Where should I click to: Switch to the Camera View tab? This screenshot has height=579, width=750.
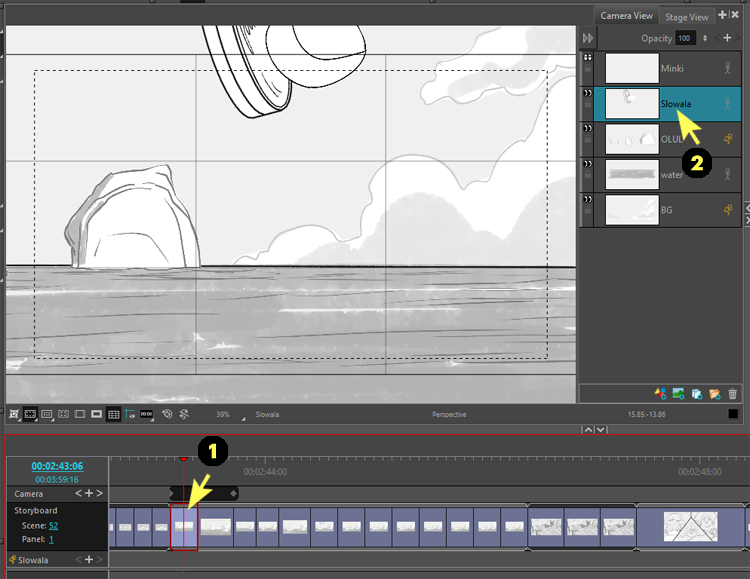click(626, 16)
